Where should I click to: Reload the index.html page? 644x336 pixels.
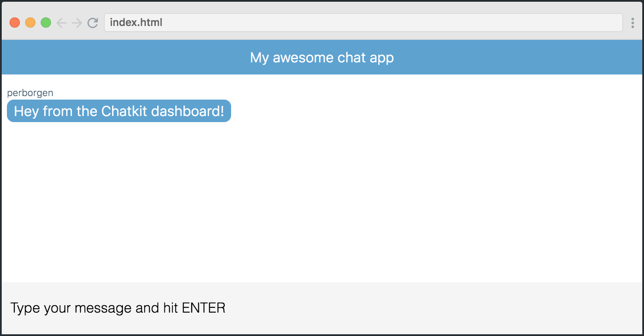click(93, 23)
